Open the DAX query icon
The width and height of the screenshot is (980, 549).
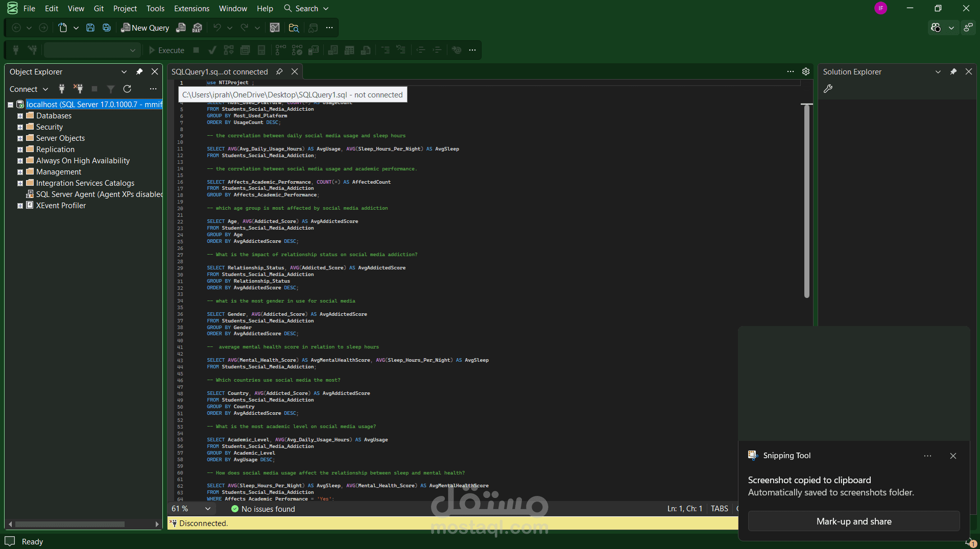point(197,28)
